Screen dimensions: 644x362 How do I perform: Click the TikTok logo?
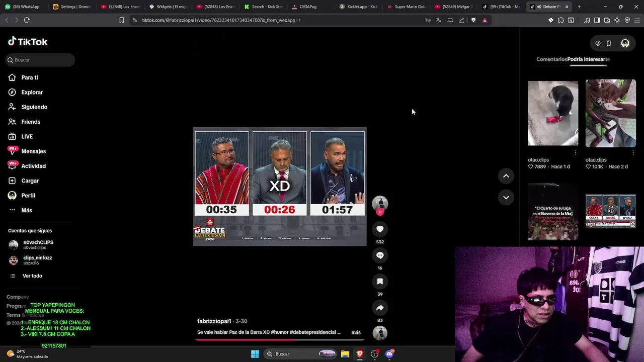(28, 42)
